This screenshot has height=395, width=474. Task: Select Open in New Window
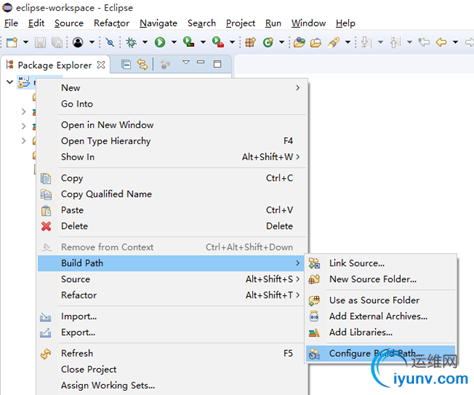(172, 125)
